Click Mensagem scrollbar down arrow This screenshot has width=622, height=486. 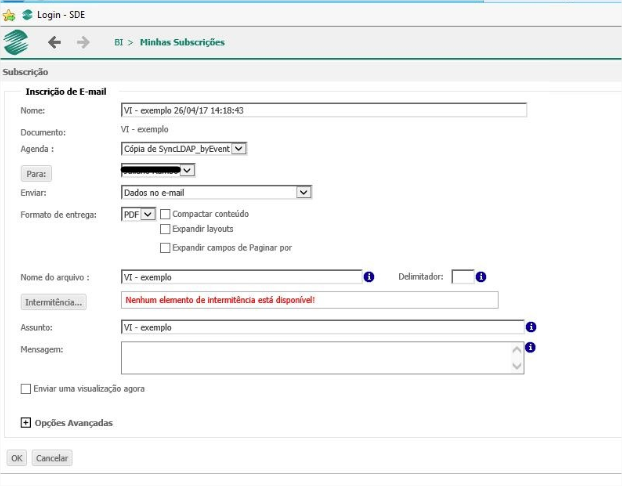coord(516,366)
